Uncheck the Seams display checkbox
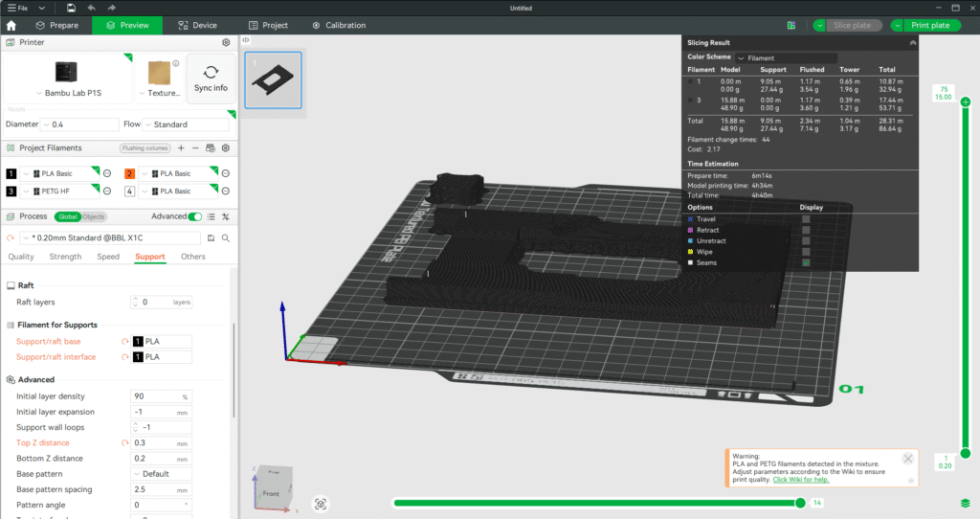The width and height of the screenshot is (980, 519). click(x=806, y=262)
